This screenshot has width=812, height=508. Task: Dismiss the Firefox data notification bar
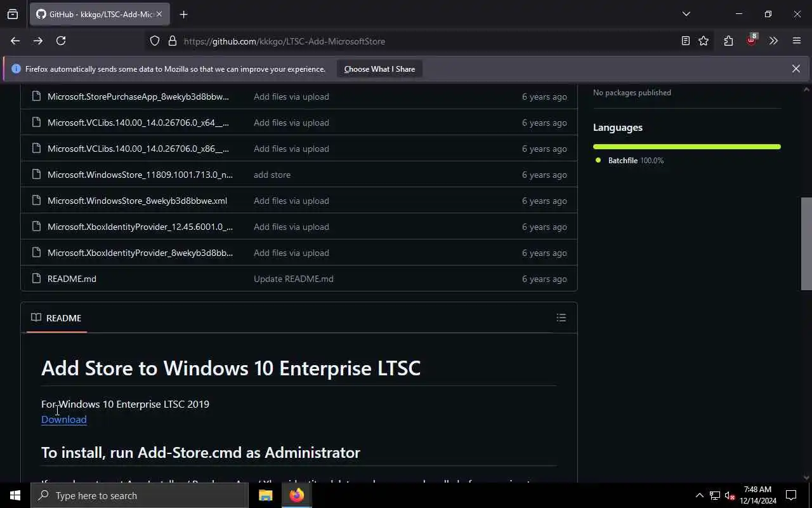point(796,69)
